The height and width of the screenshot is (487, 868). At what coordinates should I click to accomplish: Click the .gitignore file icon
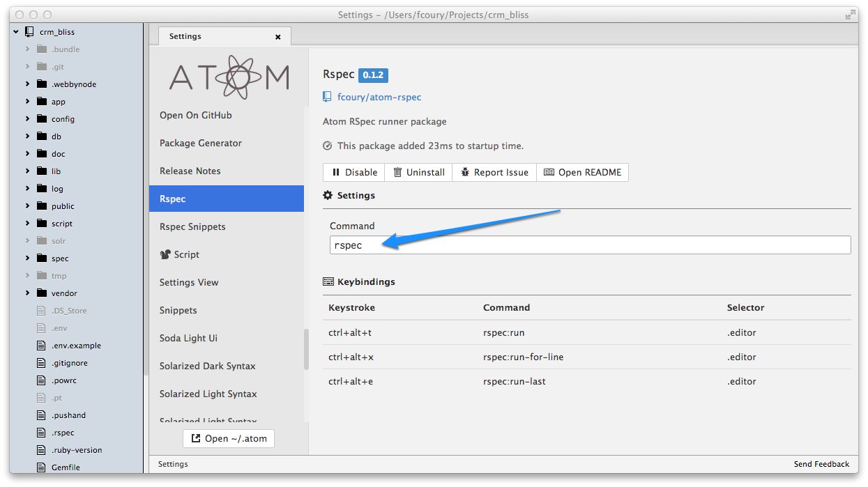41,362
